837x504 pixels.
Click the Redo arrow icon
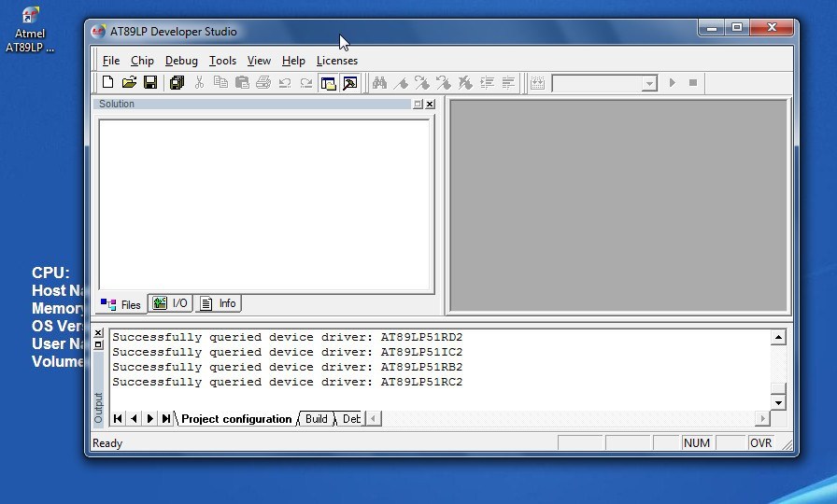coord(306,83)
